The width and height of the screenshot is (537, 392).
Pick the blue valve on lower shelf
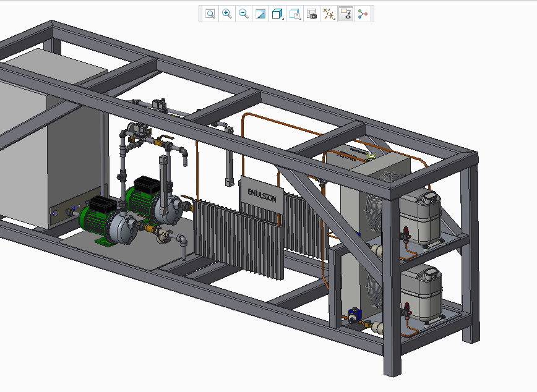click(354, 313)
